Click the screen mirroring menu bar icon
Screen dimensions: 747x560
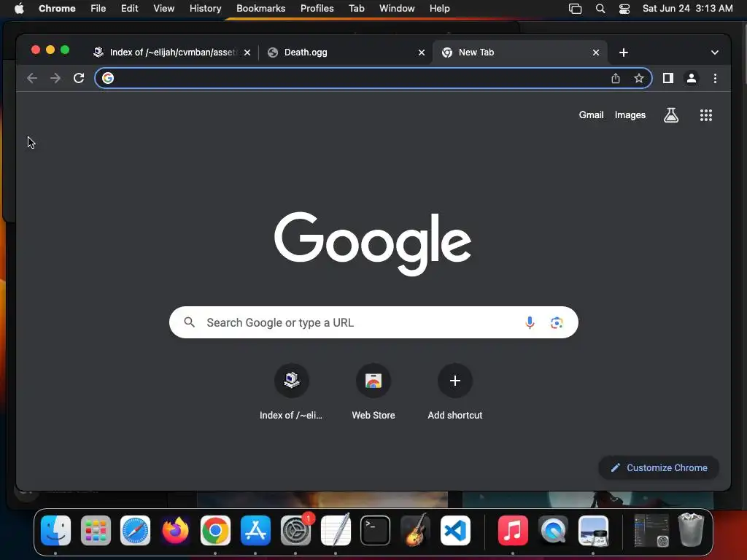tap(575, 9)
